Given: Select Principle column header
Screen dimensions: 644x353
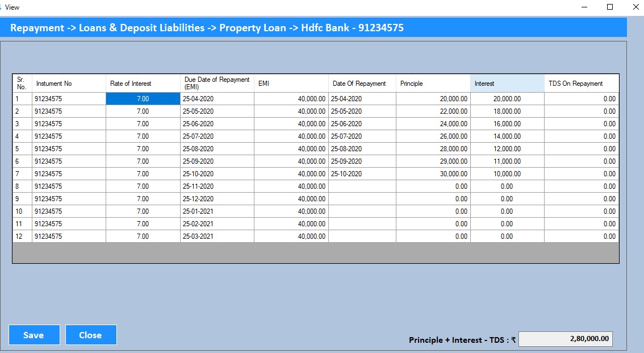Looking at the screenshot, I should 433,84.
